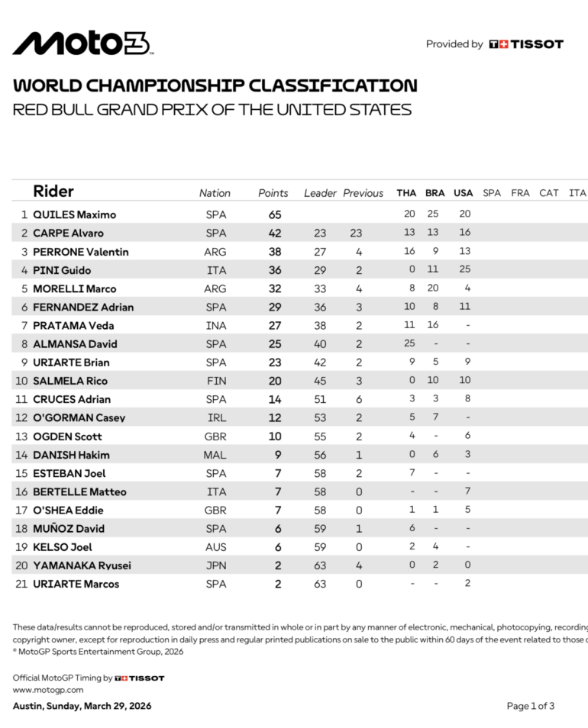This screenshot has width=588, height=728.
Task: Click the Moto3 logo
Action: tap(82, 43)
